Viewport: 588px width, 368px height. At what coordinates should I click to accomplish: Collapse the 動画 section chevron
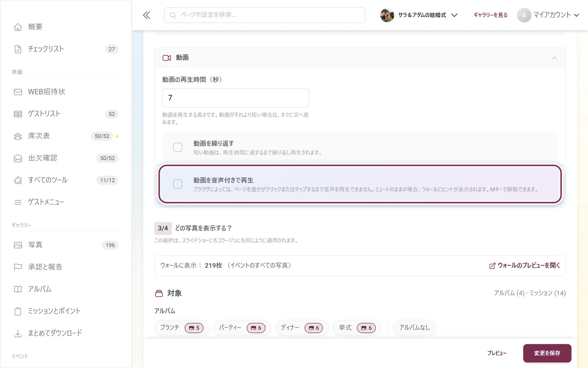point(554,58)
